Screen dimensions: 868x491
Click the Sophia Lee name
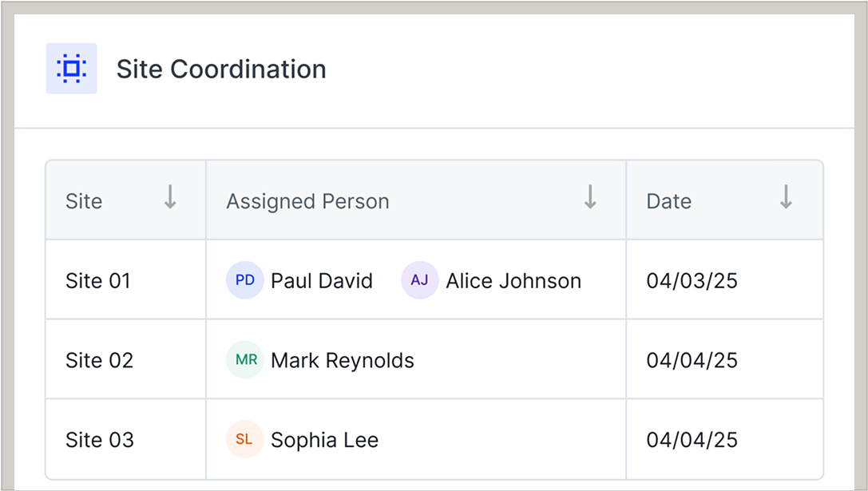click(x=324, y=441)
